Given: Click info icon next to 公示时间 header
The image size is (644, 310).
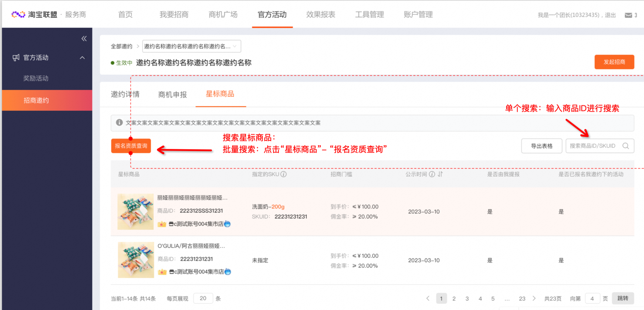Looking at the screenshot, I should click(x=432, y=174).
